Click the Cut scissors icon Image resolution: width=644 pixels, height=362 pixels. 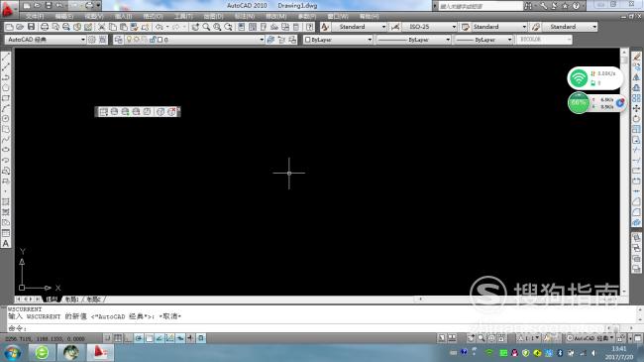point(101,27)
